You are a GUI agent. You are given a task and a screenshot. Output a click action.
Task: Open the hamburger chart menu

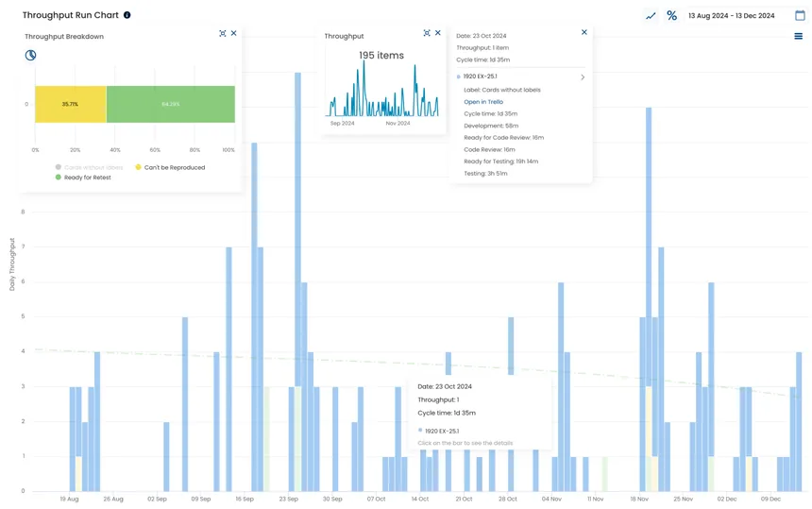[799, 36]
